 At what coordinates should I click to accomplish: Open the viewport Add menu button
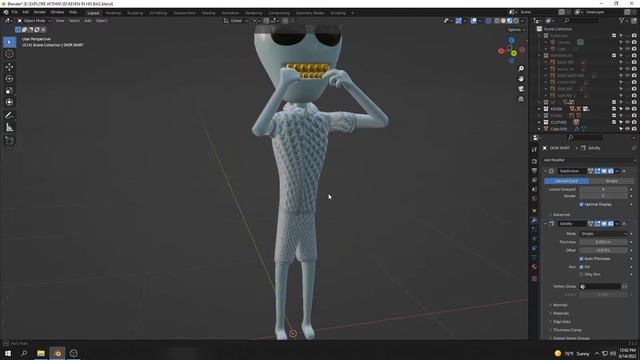pyautogui.click(x=88, y=20)
